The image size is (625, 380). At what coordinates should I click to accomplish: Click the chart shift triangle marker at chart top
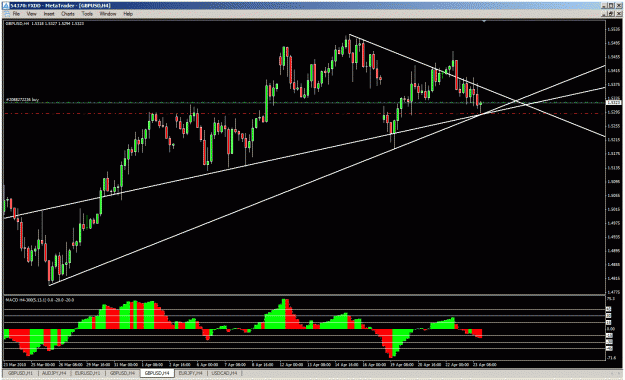[x=484, y=21]
